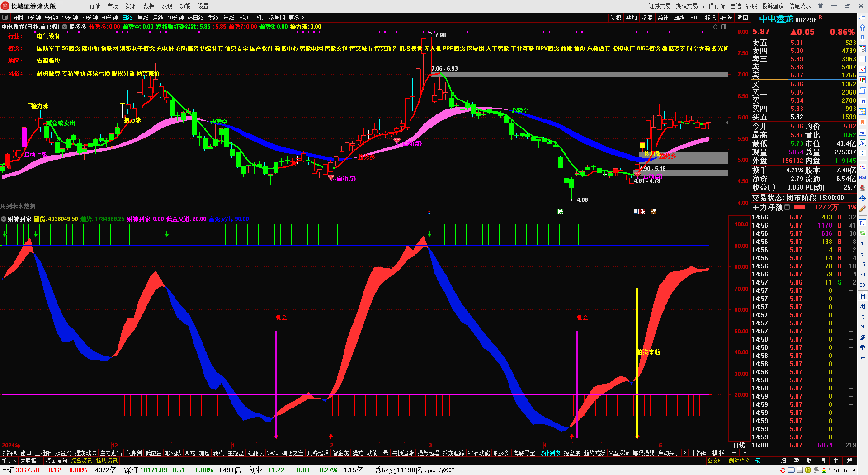Image resolution: width=868 pixels, height=475 pixels.
Task: Switch to 60分钟 period tab
Action: click(x=109, y=18)
